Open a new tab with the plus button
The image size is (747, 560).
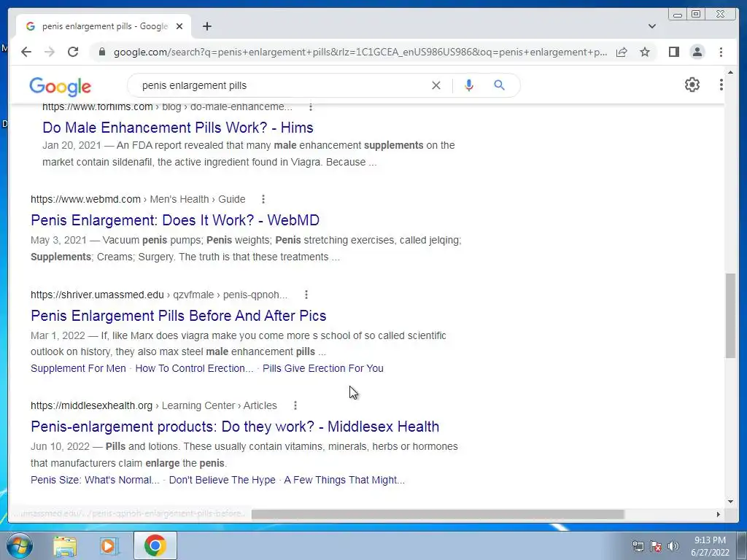click(x=206, y=26)
